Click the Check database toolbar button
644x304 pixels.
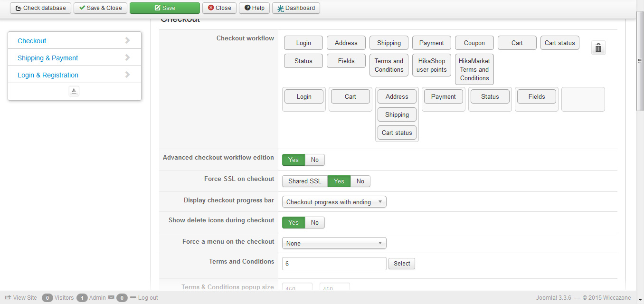click(x=41, y=8)
